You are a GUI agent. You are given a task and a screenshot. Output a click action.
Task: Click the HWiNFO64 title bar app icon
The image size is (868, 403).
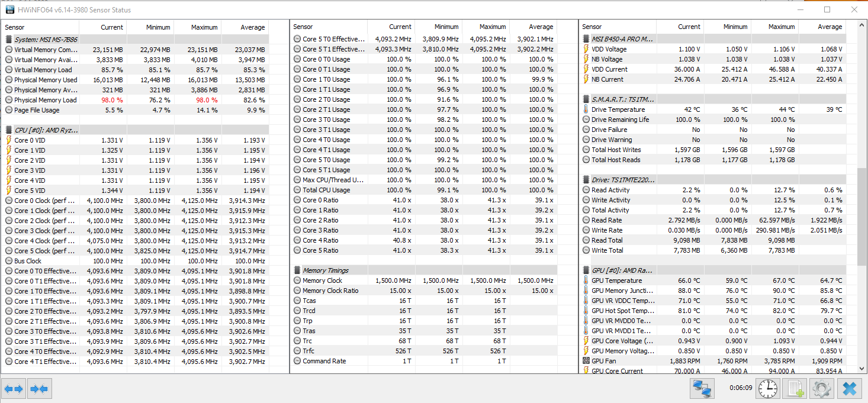click(x=10, y=9)
